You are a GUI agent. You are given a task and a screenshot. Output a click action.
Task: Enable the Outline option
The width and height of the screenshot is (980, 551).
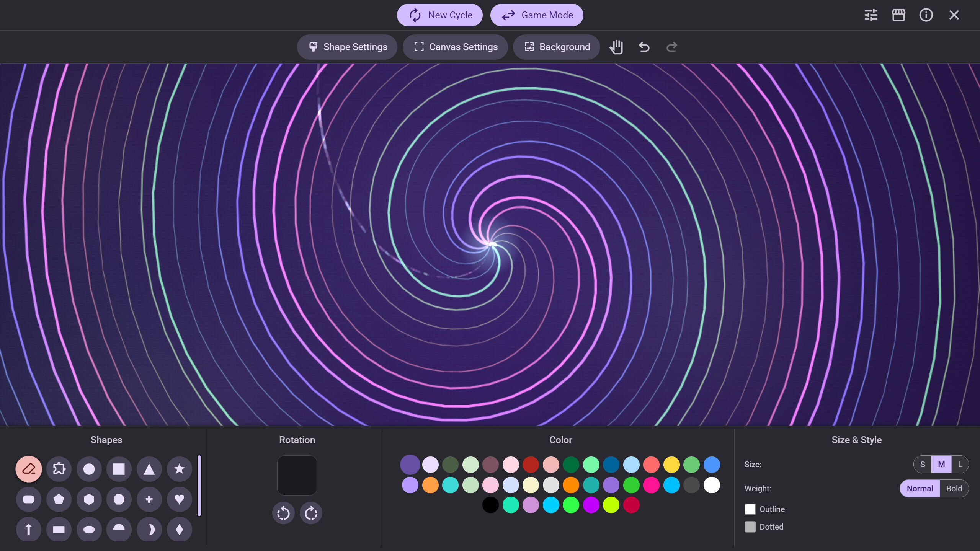tap(750, 509)
